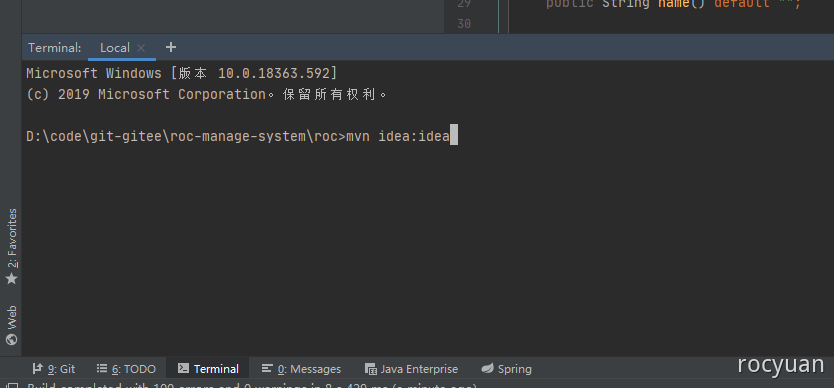Open the Java Enterprise tool window
The height and width of the screenshot is (388, 834).
pyautogui.click(x=411, y=369)
